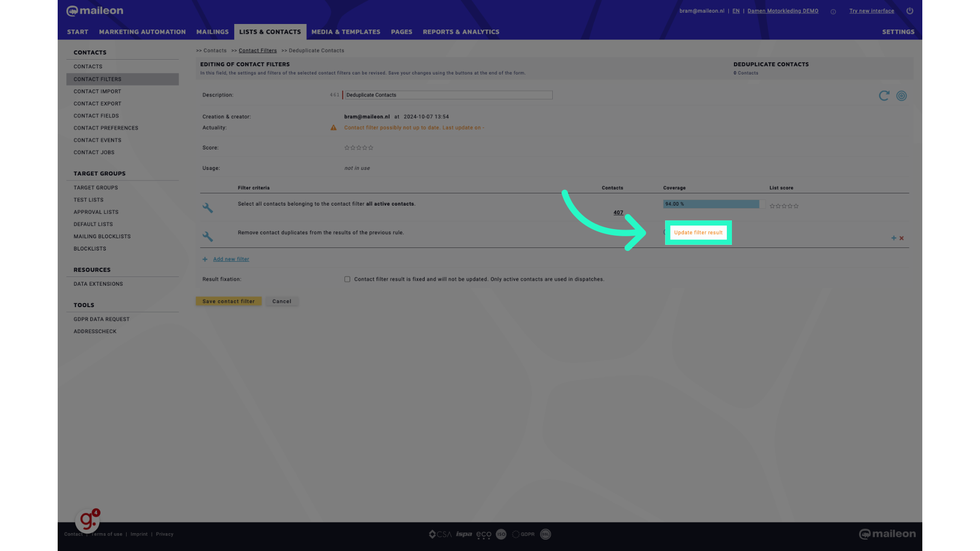Click Update filter result button
The width and height of the screenshot is (980, 551).
tap(698, 232)
